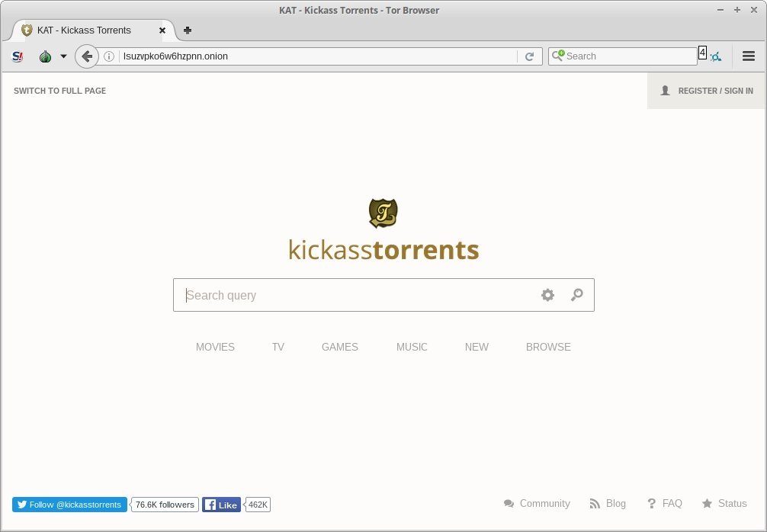The width and height of the screenshot is (767, 532).
Task: Open the BROWSE link
Action: click(x=548, y=347)
